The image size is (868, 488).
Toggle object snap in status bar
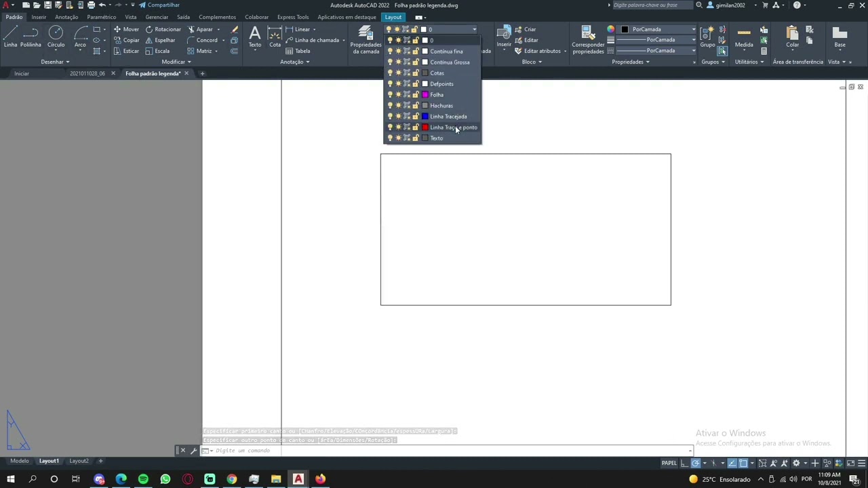pos(743,463)
